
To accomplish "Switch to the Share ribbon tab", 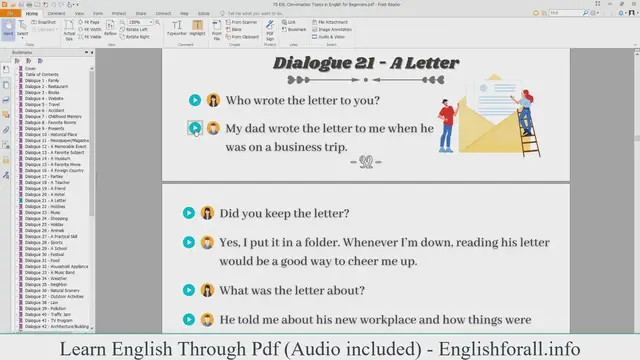I will click(140, 13).
